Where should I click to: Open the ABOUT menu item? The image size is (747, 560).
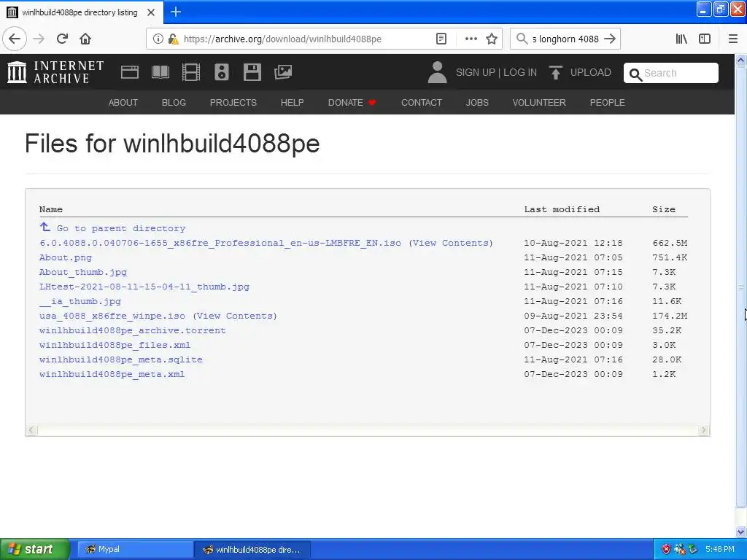[123, 102]
